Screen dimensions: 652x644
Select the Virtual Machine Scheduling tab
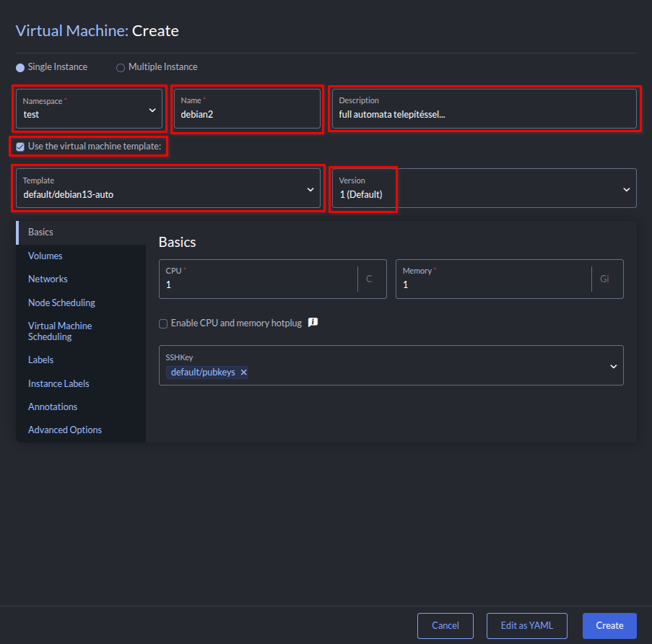tap(60, 331)
